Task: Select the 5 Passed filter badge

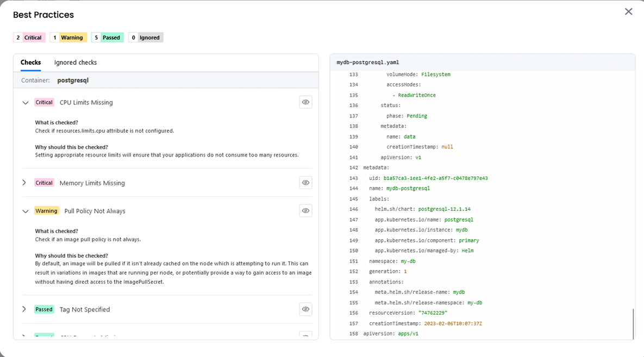Action: tap(107, 37)
